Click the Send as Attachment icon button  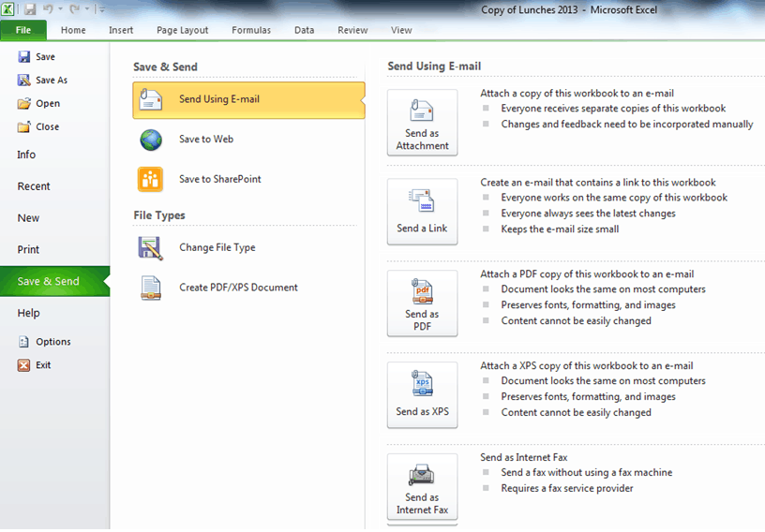[422, 123]
